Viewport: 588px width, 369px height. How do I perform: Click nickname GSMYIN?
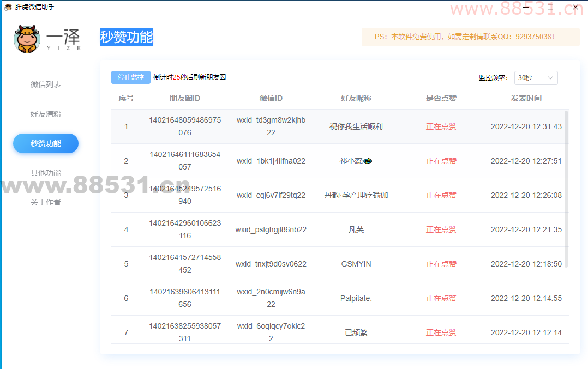click(x=356, y=264)
